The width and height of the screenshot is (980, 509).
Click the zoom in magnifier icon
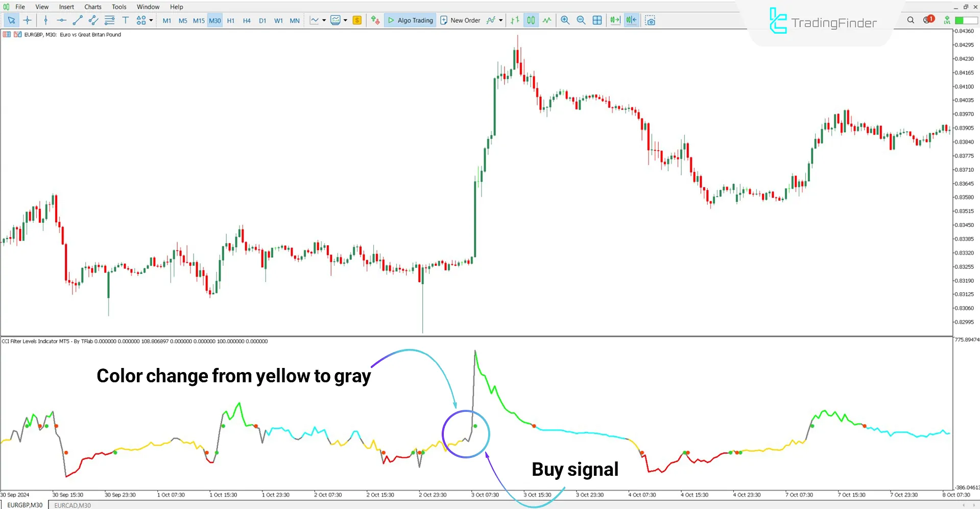[565, 20]
